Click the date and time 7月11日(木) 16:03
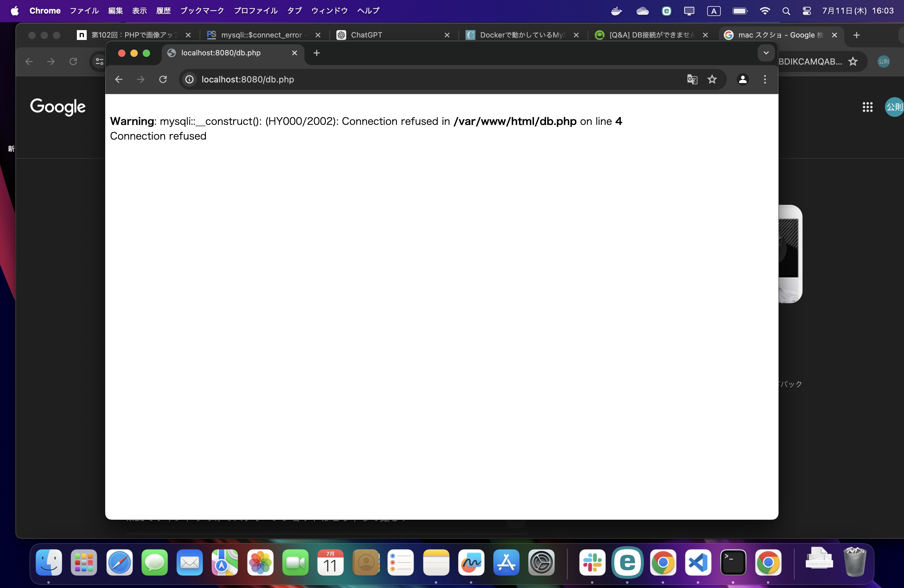The image size is (904, 588). [858, 11]
